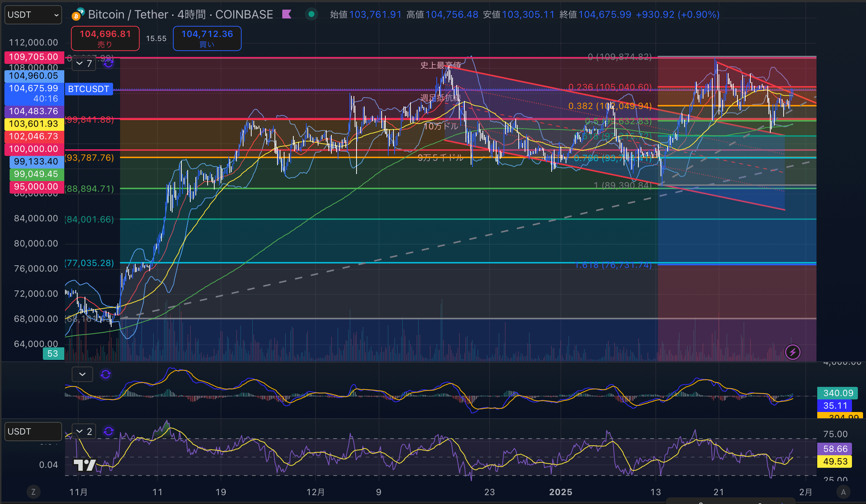
Task: Click the 95,000.00 price label
Action: pos(36,187)
